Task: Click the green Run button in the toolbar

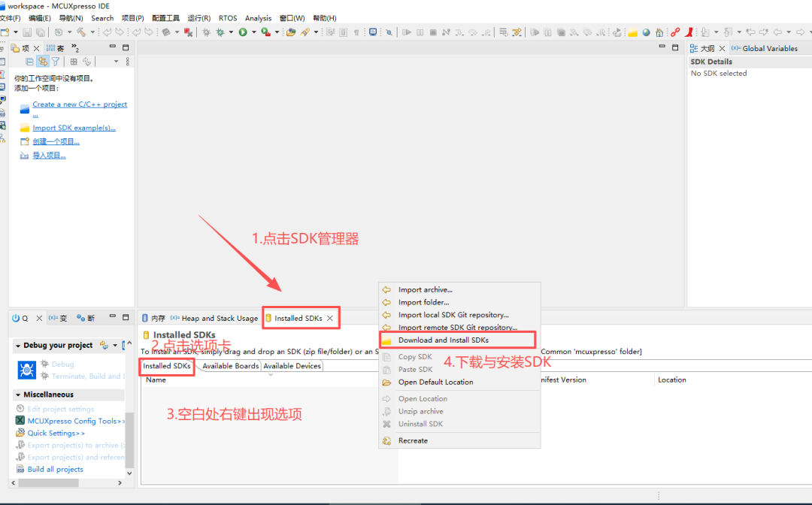Action: (242, 32)
